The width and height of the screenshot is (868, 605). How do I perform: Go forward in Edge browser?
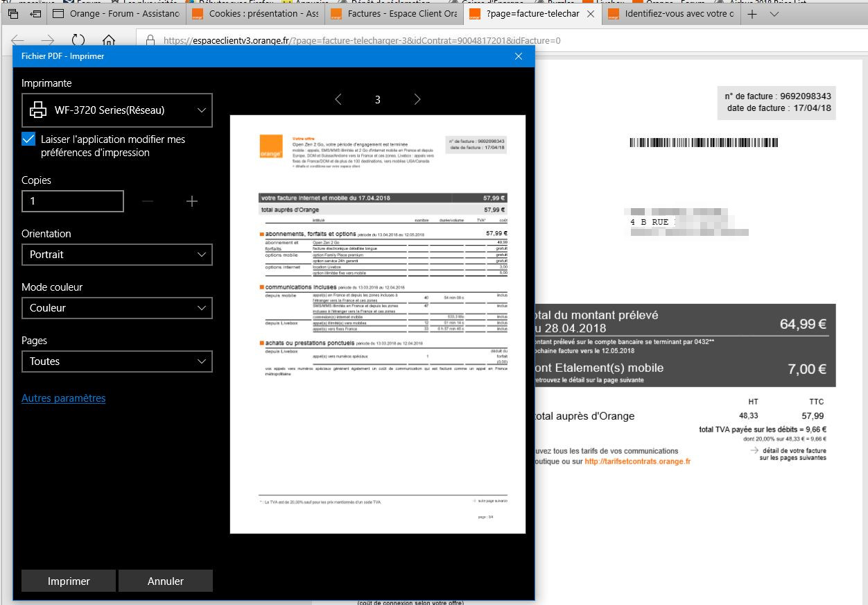(x=48, y=40)
